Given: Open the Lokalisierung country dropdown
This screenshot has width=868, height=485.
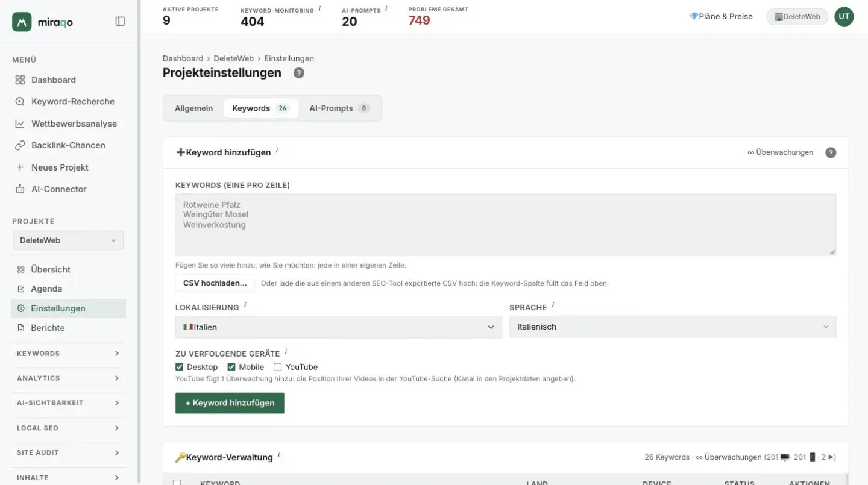Looking at the screenshot, I should point(338,327).
